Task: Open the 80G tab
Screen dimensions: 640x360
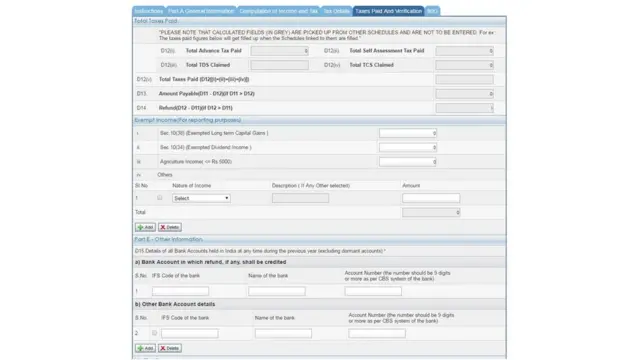Action: coord(432,11)
